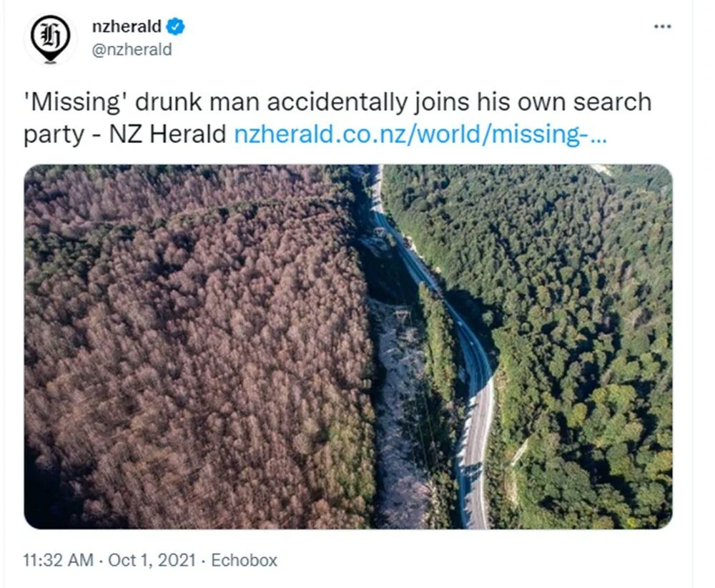This screenshot has width=715, height=588.
Task: Open the nzherald display name profile
Action: (x=127, y=28)
